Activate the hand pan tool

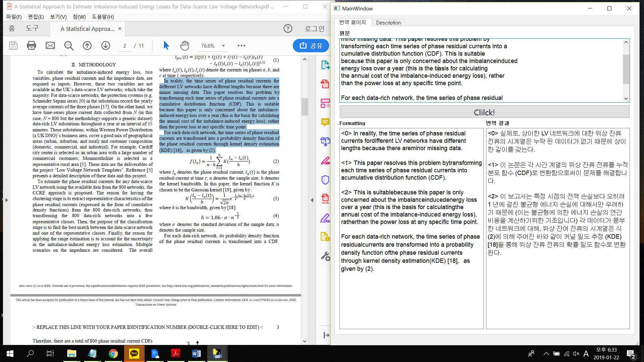pos(184,46)
